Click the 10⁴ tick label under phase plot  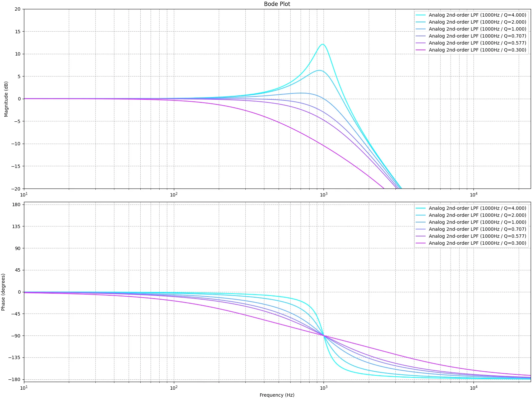point(473,387)
